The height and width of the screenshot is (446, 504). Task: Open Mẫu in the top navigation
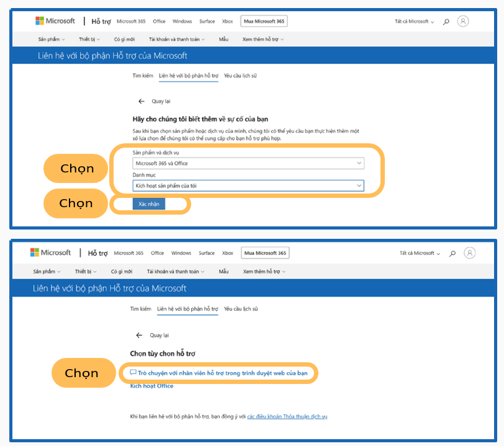[x=223, y=39]
